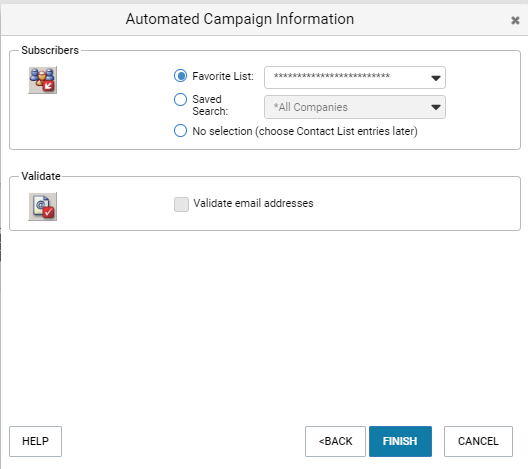The image size is (528, 469).
Task: Click the choose Contact List entries later text
Action: [337, 131]
